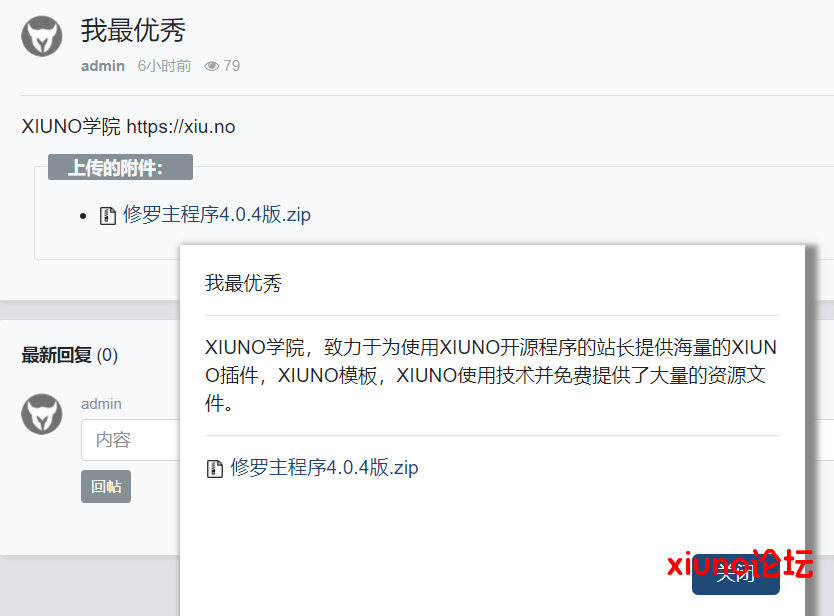The width and height of the screenshot is (834, 616).
Task: Click the 上传的附件 attachments label
Action: [120, 167]
